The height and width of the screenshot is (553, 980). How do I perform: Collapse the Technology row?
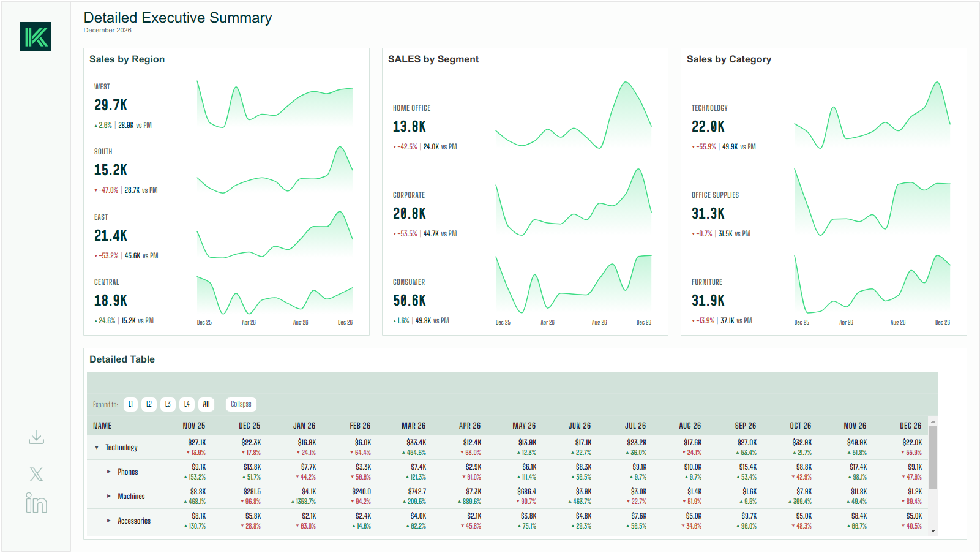coord(97,448)
